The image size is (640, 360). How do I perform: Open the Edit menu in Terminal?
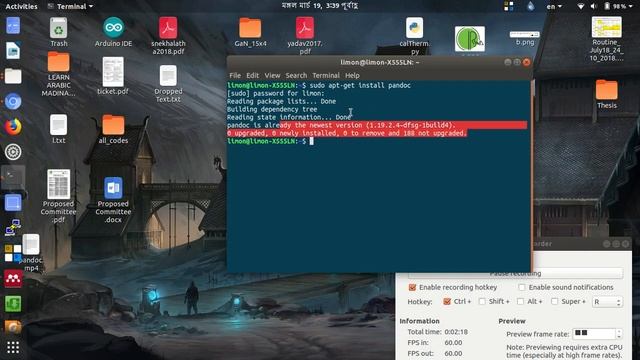click(252, 76)
